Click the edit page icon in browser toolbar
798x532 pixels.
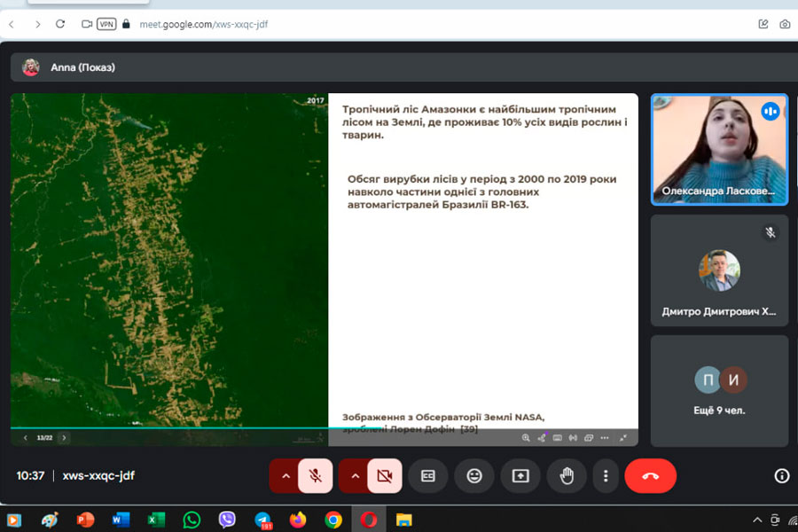click(763, 24)
